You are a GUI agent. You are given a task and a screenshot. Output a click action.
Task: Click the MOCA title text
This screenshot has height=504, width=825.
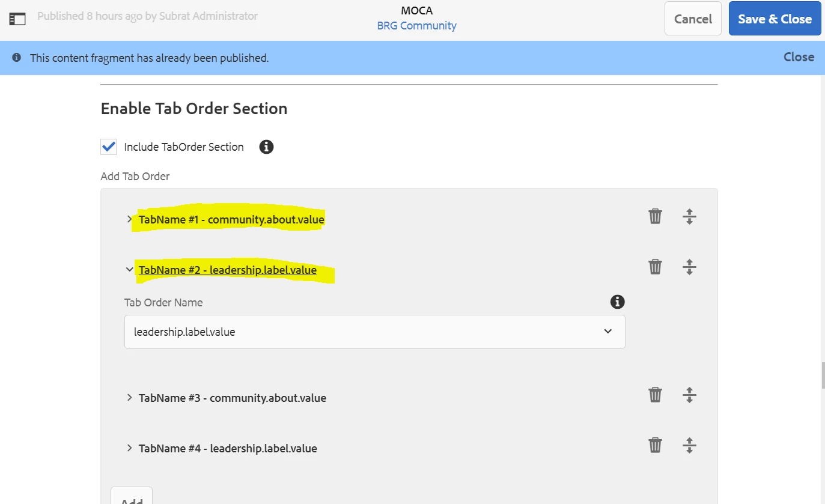coord(416,10)
